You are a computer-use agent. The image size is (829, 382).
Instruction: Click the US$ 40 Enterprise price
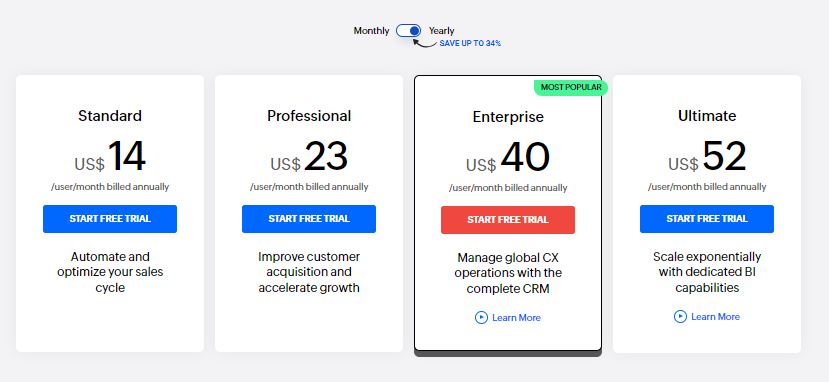click(x=508, y=158)
